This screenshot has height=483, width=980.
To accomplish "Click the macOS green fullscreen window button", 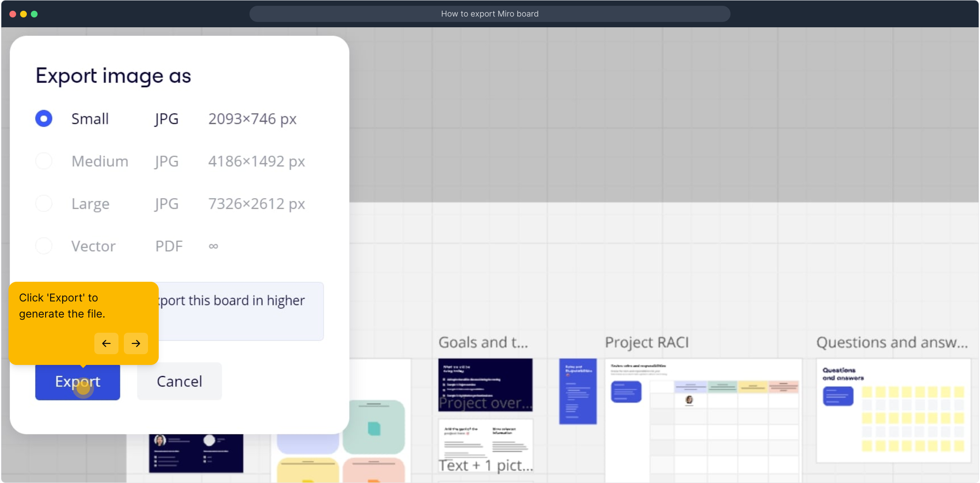I will [34, 14].
